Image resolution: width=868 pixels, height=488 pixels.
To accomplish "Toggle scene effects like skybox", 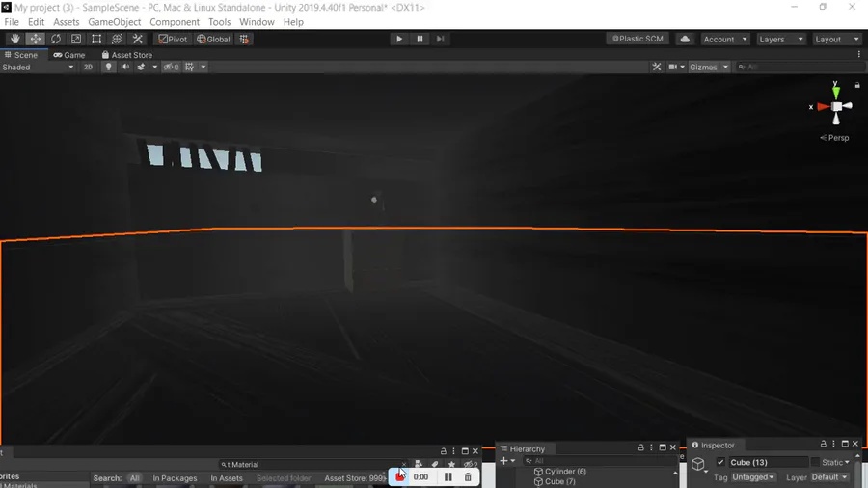I will (x=141, y=67).
